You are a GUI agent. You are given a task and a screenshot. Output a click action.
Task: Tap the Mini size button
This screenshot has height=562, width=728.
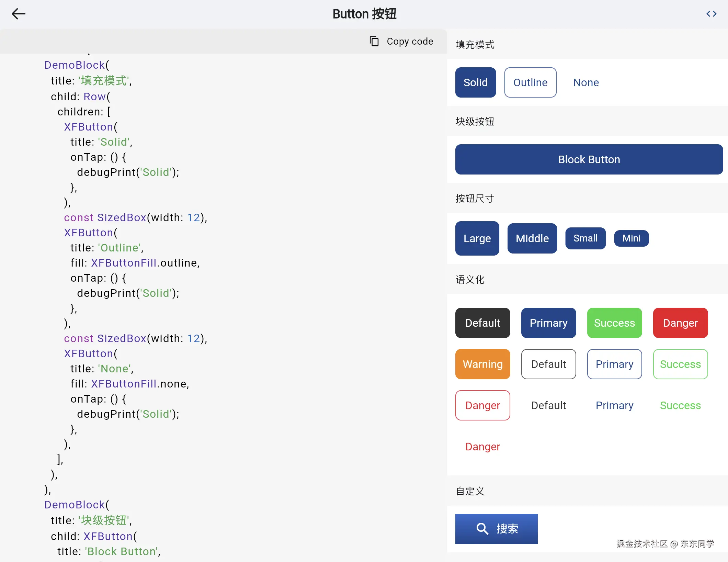[631, 238]
